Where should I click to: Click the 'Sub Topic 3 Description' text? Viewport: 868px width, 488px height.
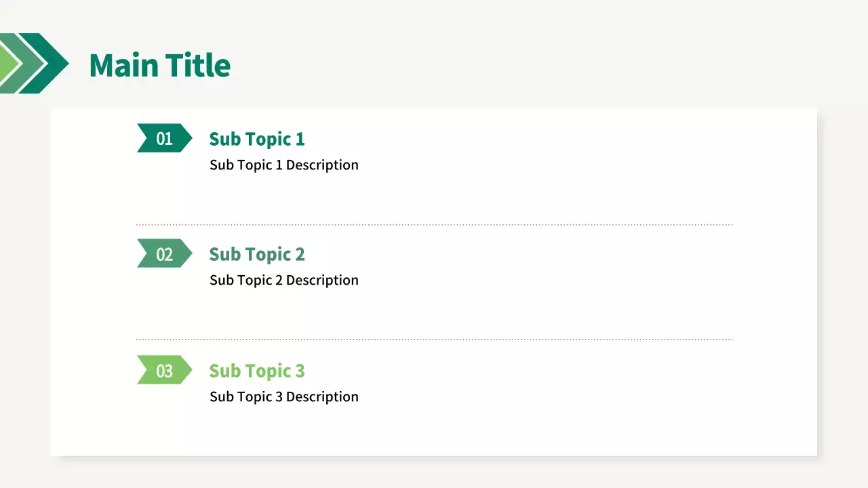click(283, 396)
